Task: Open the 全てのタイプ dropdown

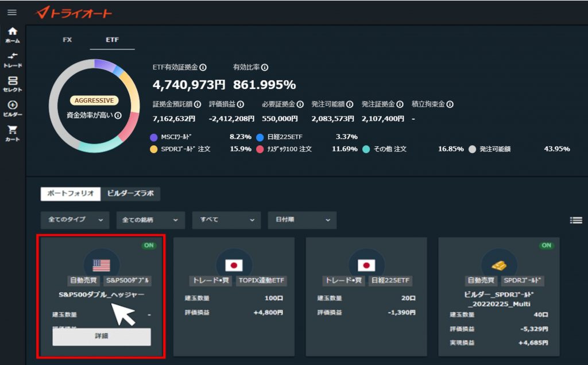Action: [x=75, y=220]
